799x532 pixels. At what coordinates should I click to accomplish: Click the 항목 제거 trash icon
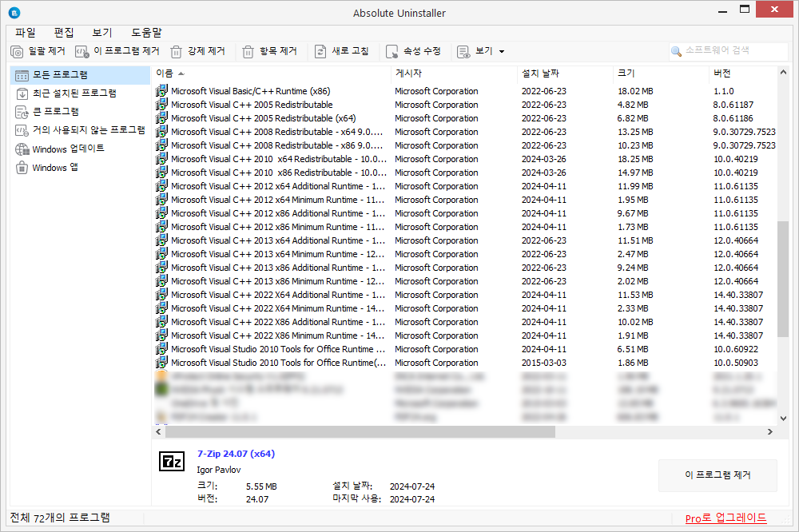pyautogui.click(x=248, y=51)
